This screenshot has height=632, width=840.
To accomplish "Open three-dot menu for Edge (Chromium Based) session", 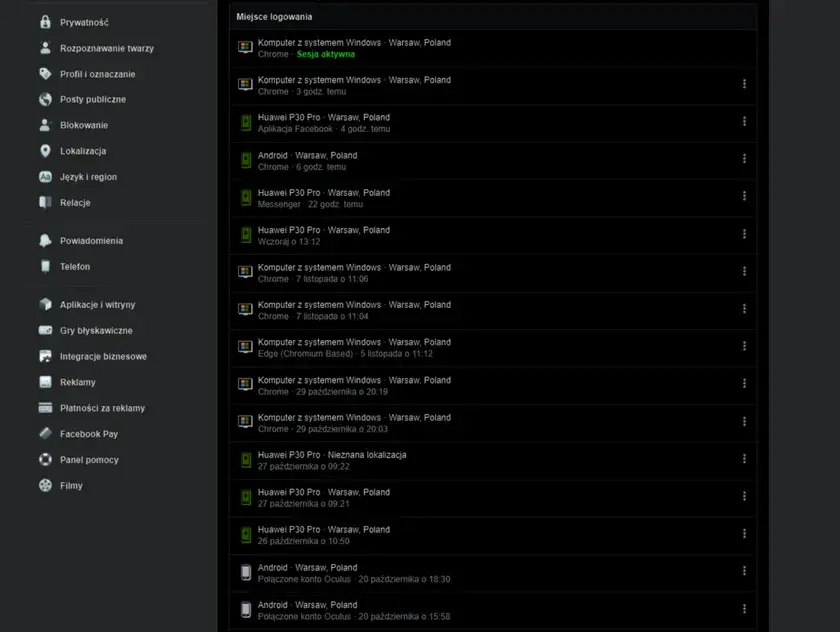I will coord(744,346).
